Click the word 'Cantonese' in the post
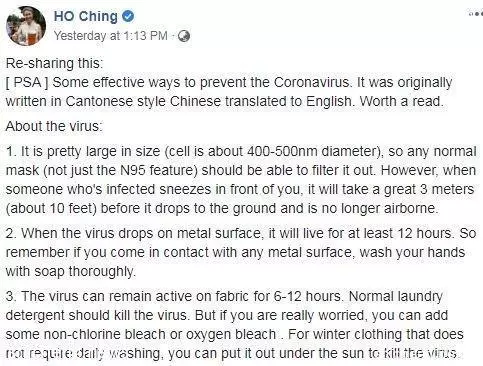The width and height of the screenshot is (483, 366). click(99, 101)
